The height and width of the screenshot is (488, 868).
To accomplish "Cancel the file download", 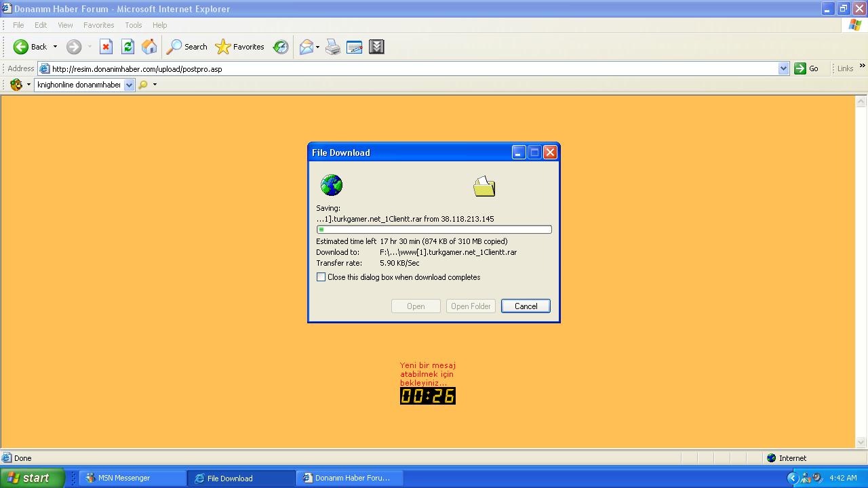I will point(526,306).
